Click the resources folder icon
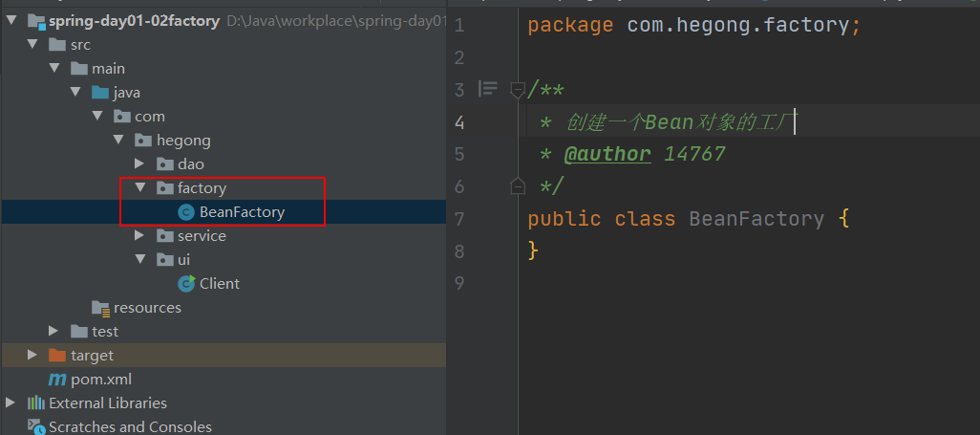Viewport: 980px width, 435px height. pyautogui.click(x=100, y=307)
